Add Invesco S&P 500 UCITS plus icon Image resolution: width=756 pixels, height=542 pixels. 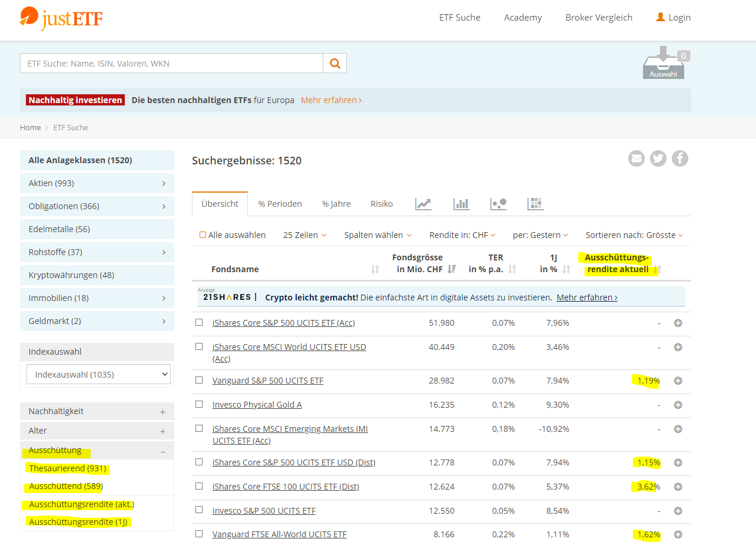[678, 511]
